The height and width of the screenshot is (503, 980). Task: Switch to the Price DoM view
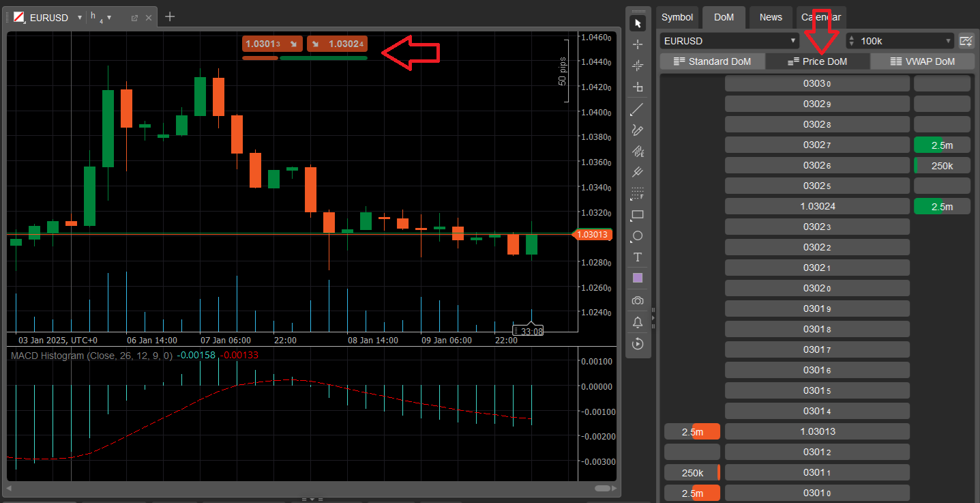[x=817, y=61]
